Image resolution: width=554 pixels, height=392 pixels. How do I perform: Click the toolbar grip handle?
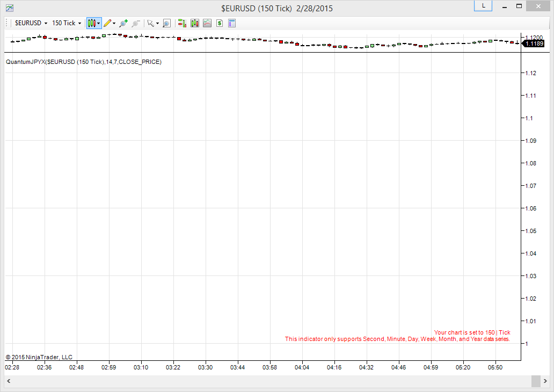[6, 23]
